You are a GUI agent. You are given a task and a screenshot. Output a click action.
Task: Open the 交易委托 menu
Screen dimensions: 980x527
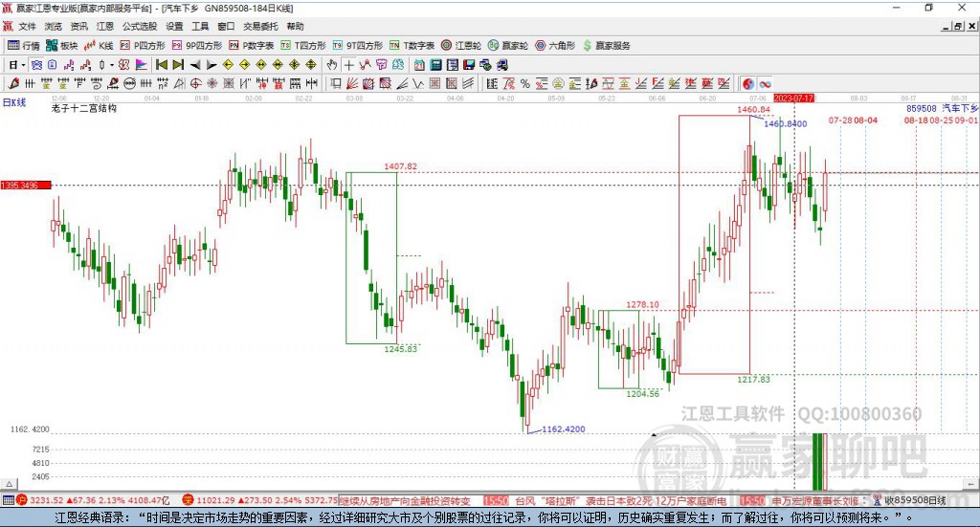coord(259,27)
